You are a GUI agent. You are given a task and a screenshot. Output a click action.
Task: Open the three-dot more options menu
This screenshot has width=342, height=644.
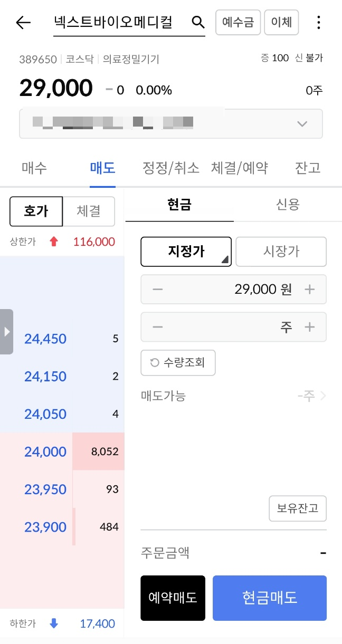coord(318,23)
